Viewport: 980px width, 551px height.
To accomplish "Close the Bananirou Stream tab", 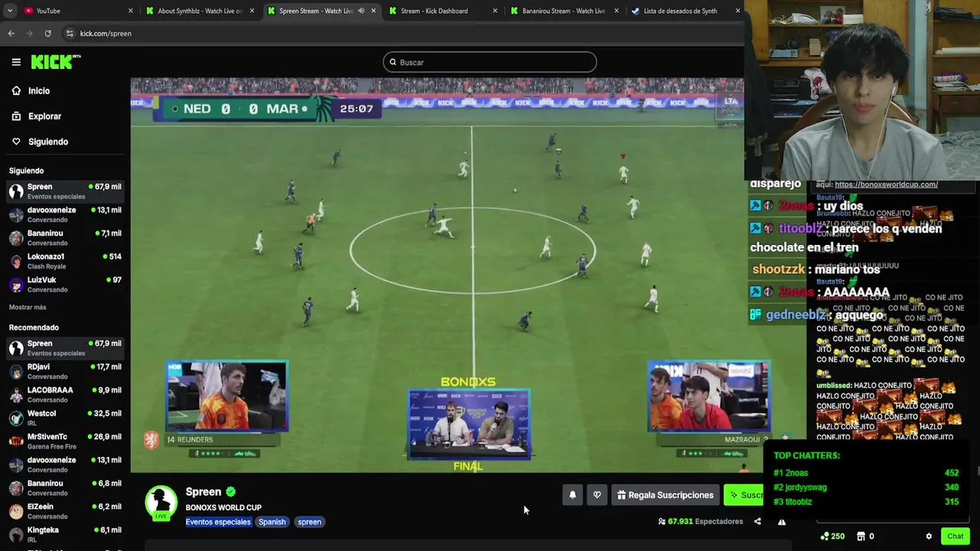I will pyautogui.click(x=616, y=11).
